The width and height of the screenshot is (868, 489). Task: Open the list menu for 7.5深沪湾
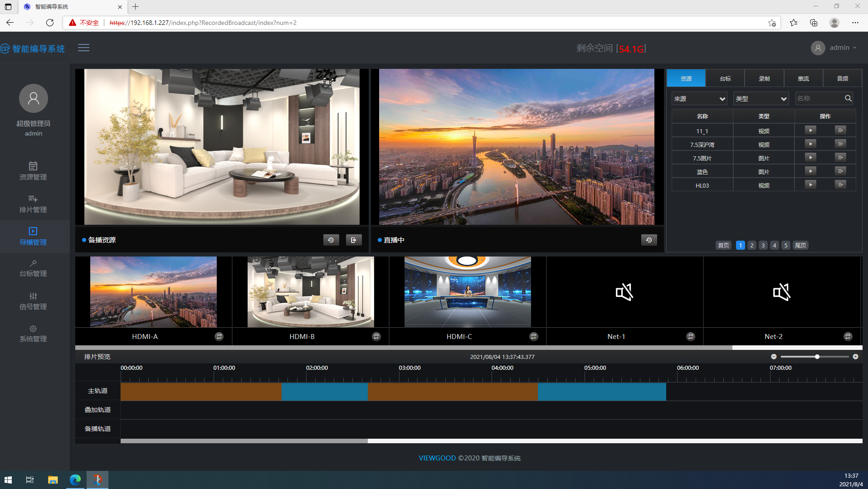840,144
